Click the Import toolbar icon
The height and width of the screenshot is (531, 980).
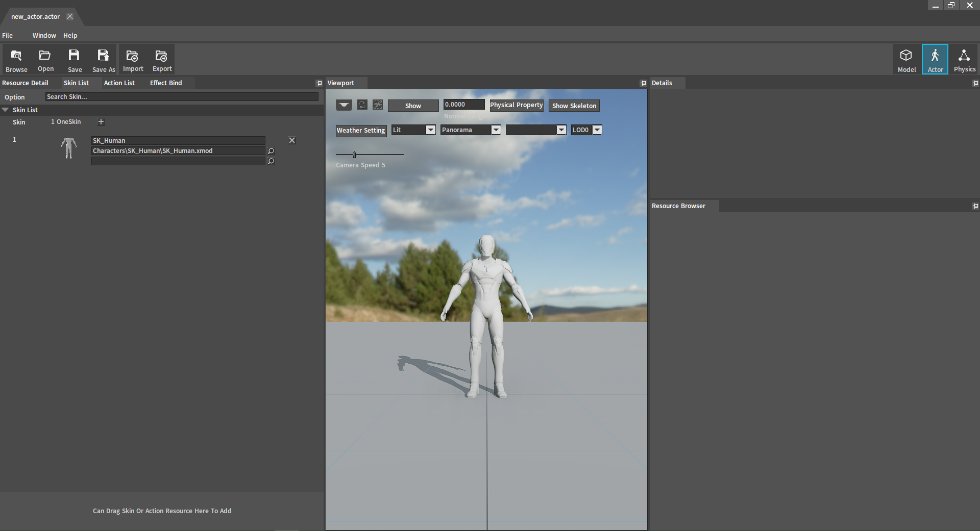coord(133,60)
